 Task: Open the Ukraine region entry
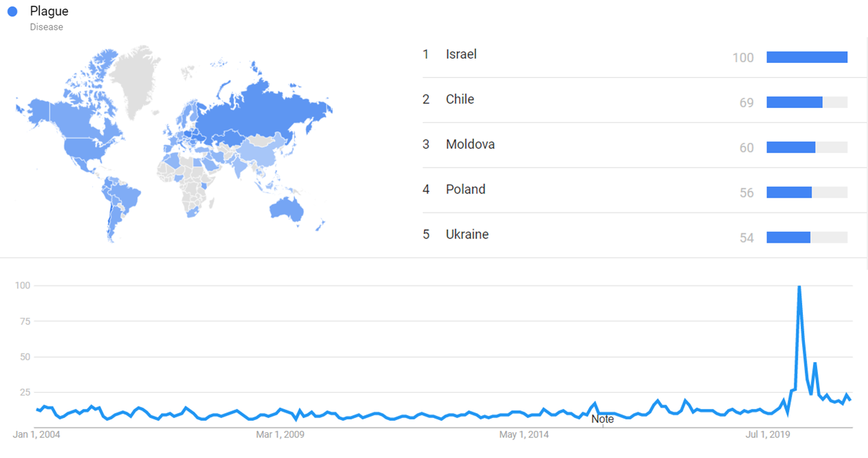click(x=467, y=235)
